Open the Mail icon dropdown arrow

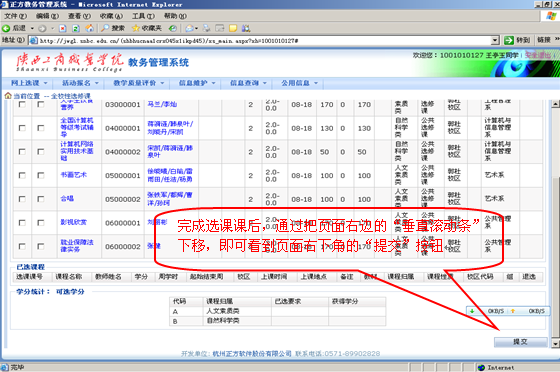coord(196,28)
